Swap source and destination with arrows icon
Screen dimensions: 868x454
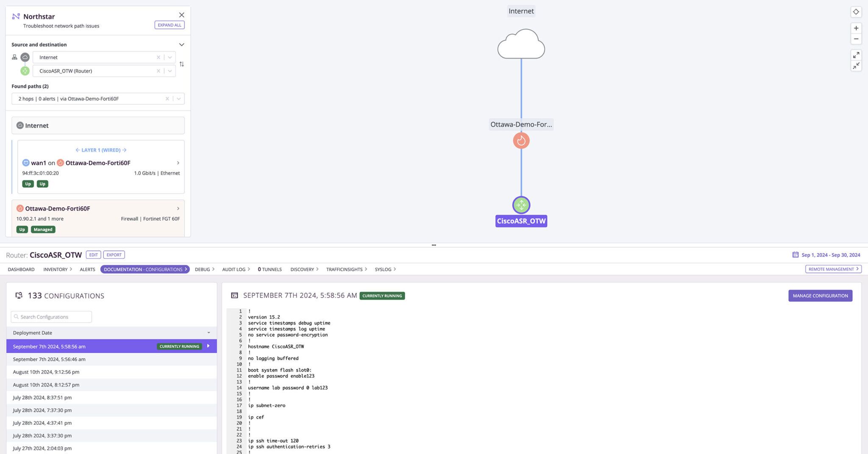point(182,64)
